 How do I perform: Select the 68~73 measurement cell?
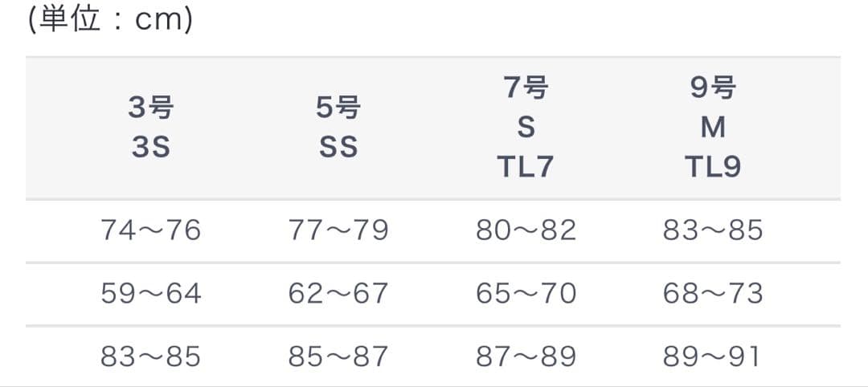point(713,294)
